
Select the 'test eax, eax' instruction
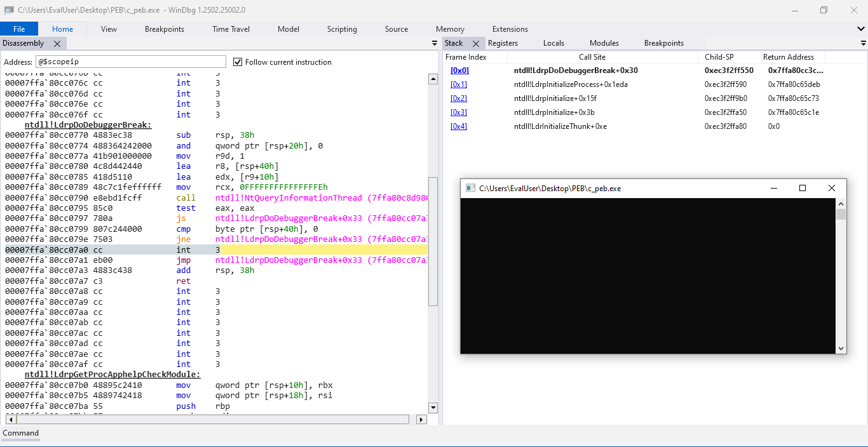216,208
